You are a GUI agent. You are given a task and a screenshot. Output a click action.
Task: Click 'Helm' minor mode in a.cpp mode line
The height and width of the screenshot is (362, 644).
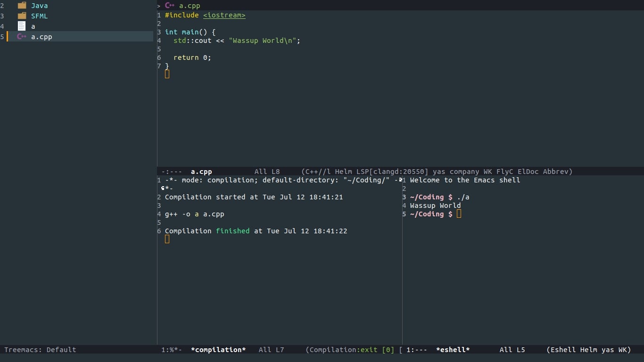click(x=343, y=172)
